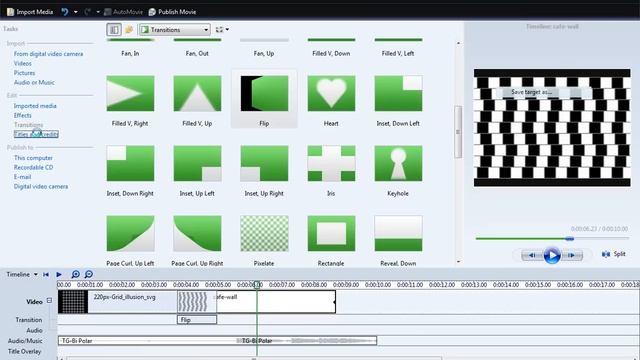Open From digital video camera import link
The height and width of the screenshot is (360, 640).
48,54
